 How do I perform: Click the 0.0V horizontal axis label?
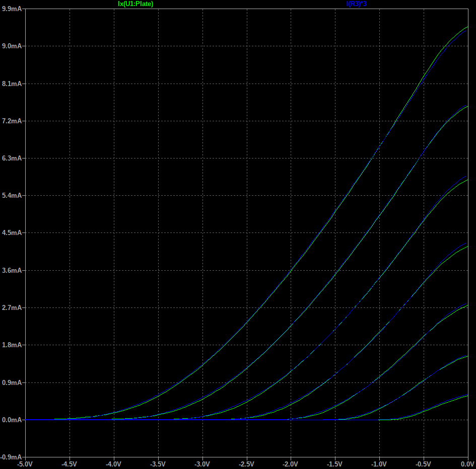[468, 464]
